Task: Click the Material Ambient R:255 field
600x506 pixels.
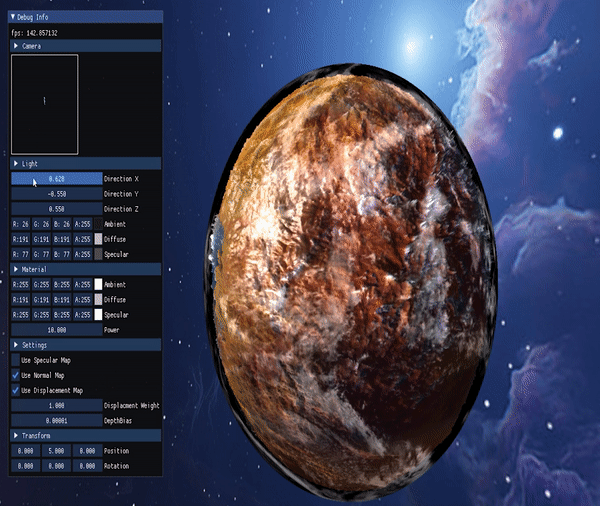Action: coord(21,284)
